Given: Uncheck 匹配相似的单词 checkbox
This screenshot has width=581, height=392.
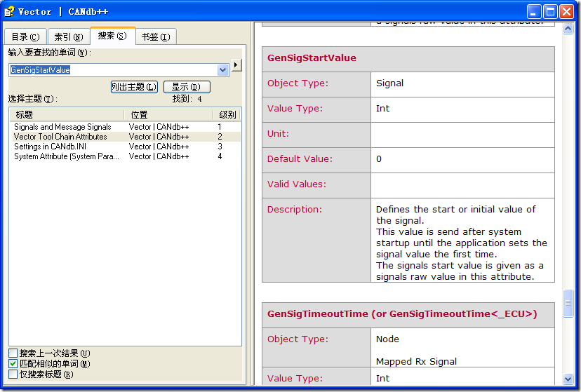Looking at the screenshot, I should [13, 363].
